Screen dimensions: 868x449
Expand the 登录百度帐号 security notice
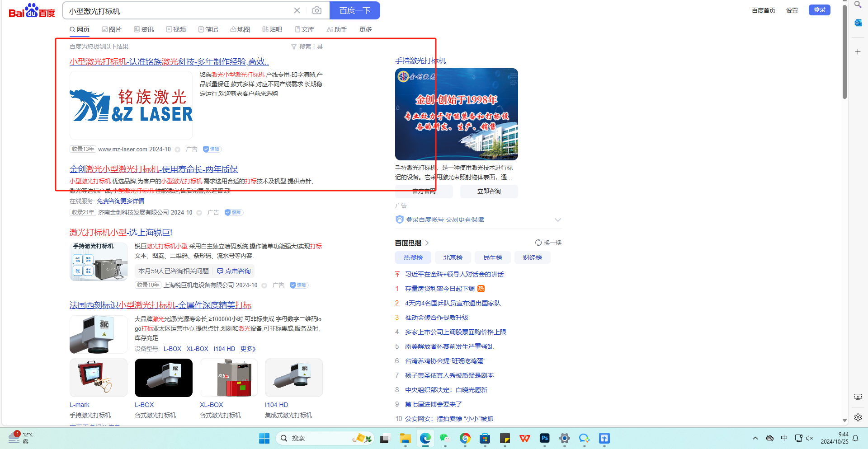click(x=557, y=220)
